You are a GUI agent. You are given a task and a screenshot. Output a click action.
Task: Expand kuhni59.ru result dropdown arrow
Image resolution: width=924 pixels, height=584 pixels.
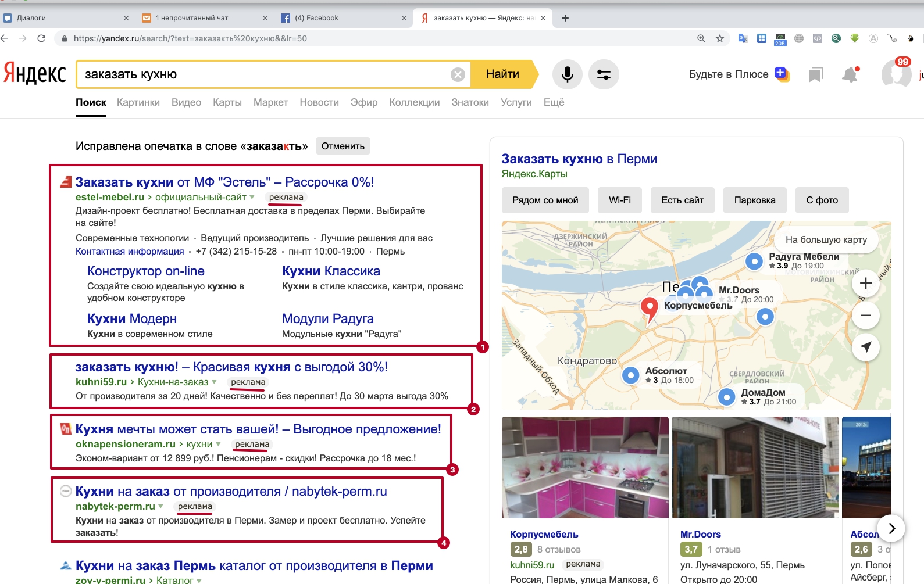pyautogui.click(x=214, y=382)
